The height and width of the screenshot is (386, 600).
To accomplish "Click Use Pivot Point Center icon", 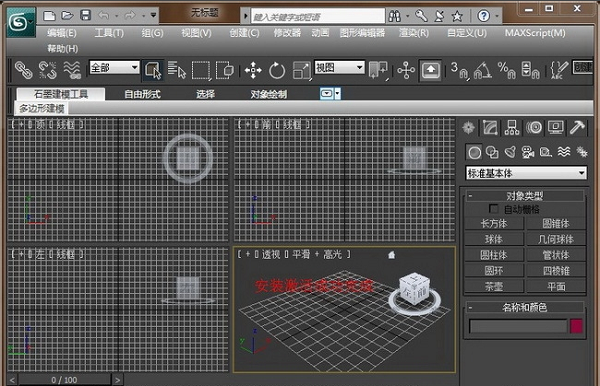I will 378,70.
